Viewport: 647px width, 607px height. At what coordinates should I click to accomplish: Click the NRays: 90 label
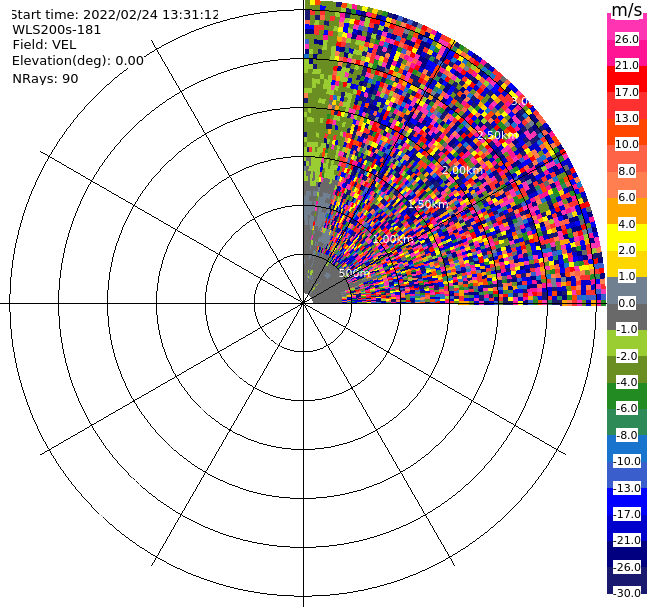[45, 78]
